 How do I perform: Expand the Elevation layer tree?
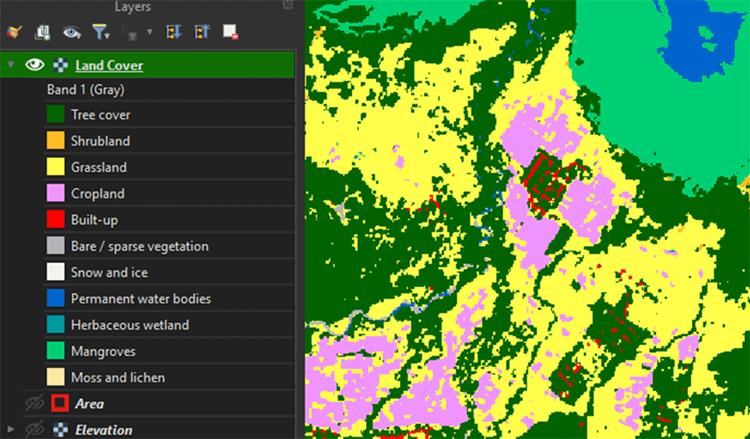tap(11, 430)
